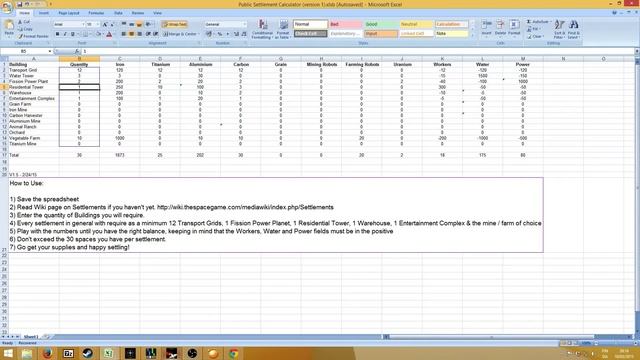640x360 pixels.
Task: Toggle Center horizontal alignment
Action: (131, 34)
